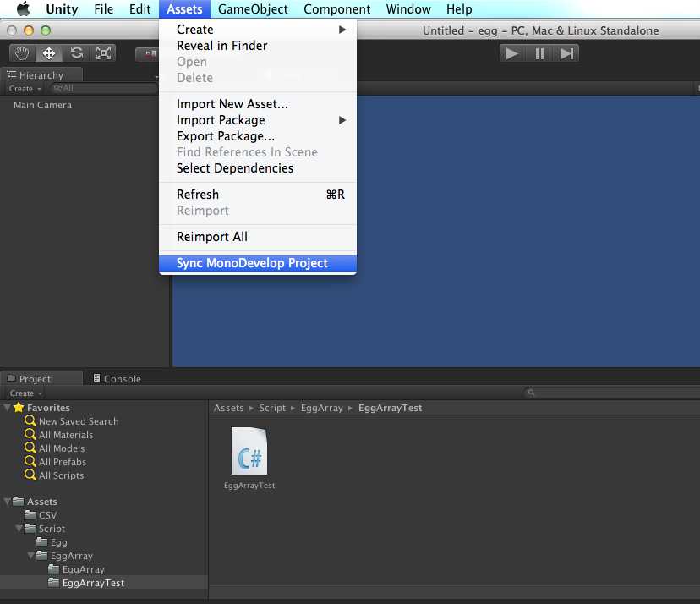Collapse the Favorites section
Screen dimensions: 700x604
(7, 408)
